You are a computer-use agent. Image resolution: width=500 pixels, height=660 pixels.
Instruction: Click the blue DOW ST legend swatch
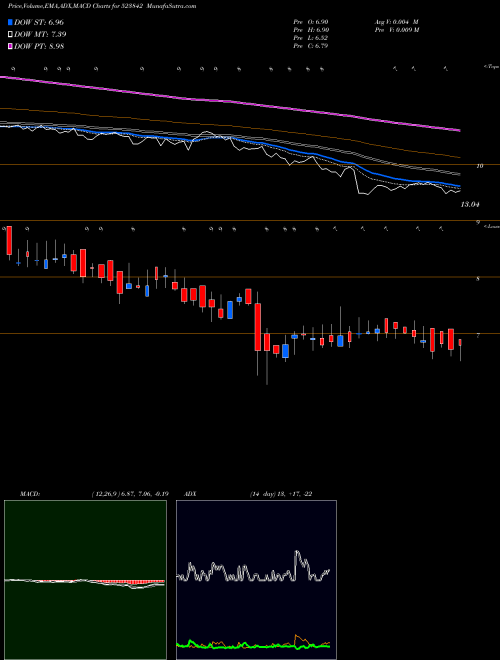(10, 22)
